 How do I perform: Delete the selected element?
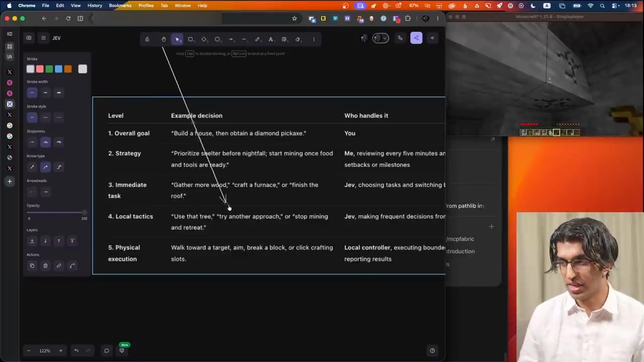(45, 265)
